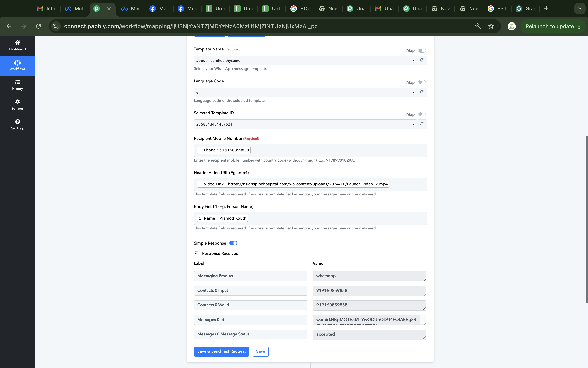Refresh the Template Name list
Image resolution: width=588 pixels, height=368 pixels.
422,60
